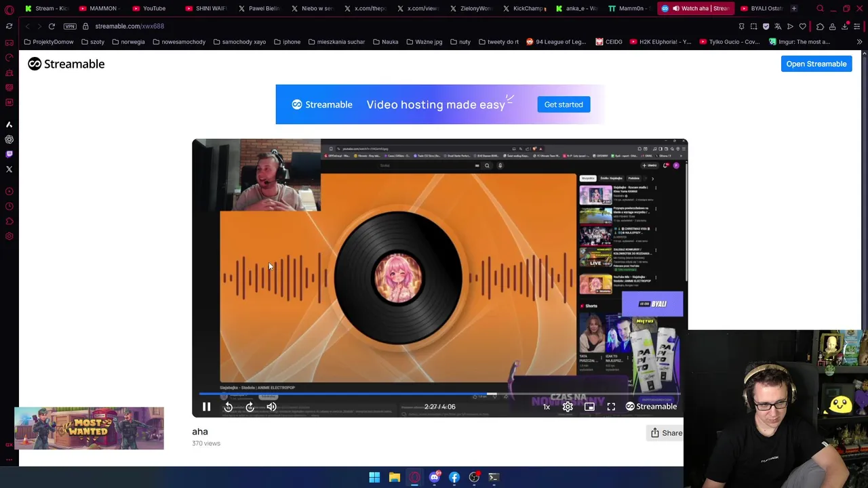Open Twitch in Opera sidebar

point(9,155)
